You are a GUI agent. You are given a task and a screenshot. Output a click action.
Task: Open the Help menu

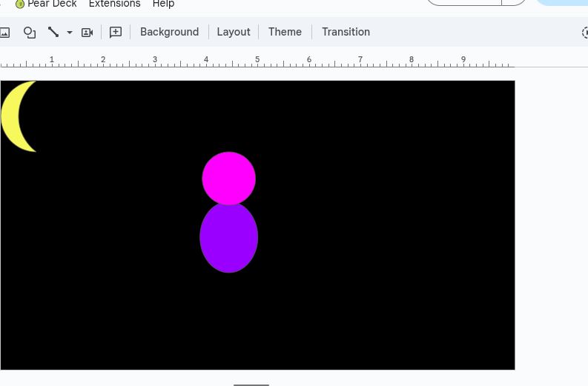[163, 4]
